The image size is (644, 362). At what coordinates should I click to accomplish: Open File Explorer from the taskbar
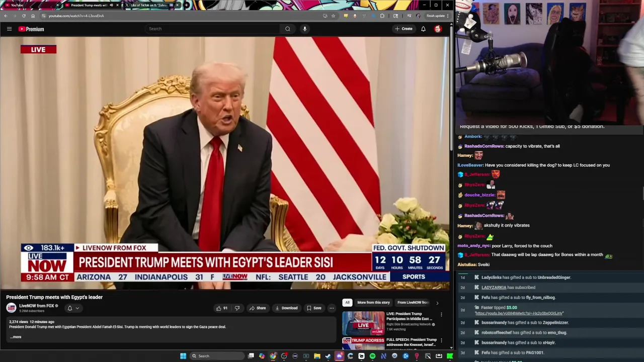click(x=317, y=356)
